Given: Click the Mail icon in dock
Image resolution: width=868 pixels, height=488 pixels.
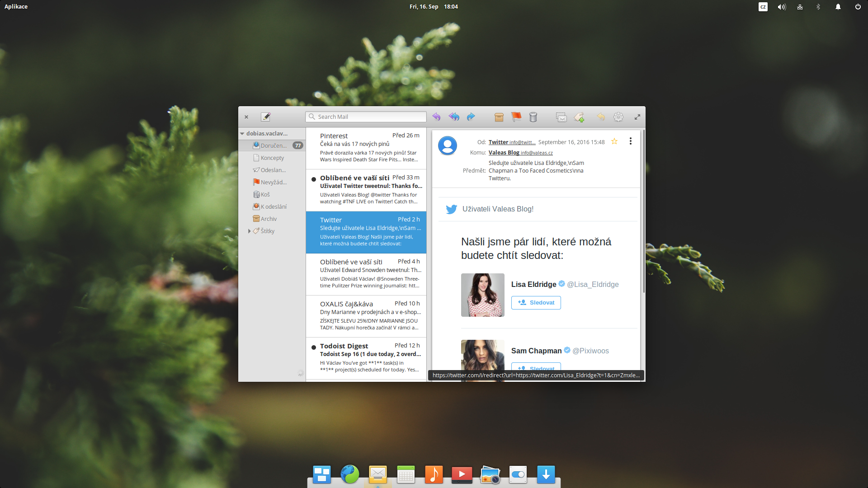Looking at the screenshot, I should click(x=378, y=474).
